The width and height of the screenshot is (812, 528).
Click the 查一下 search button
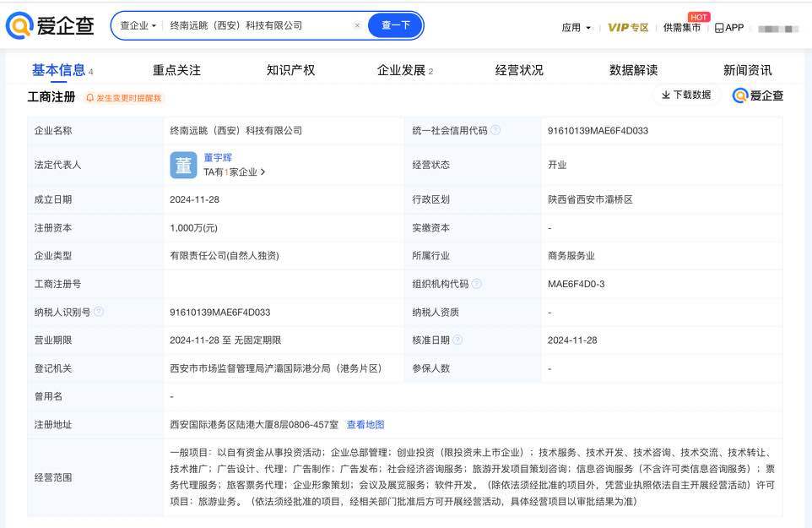[x=396, y=25]
